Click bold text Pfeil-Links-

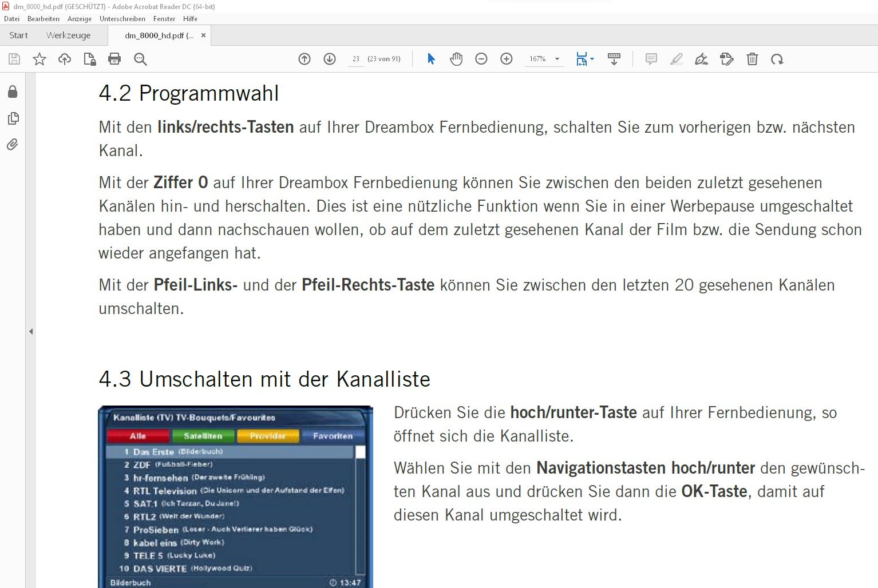pyautogui.click(x=196, y=285)
